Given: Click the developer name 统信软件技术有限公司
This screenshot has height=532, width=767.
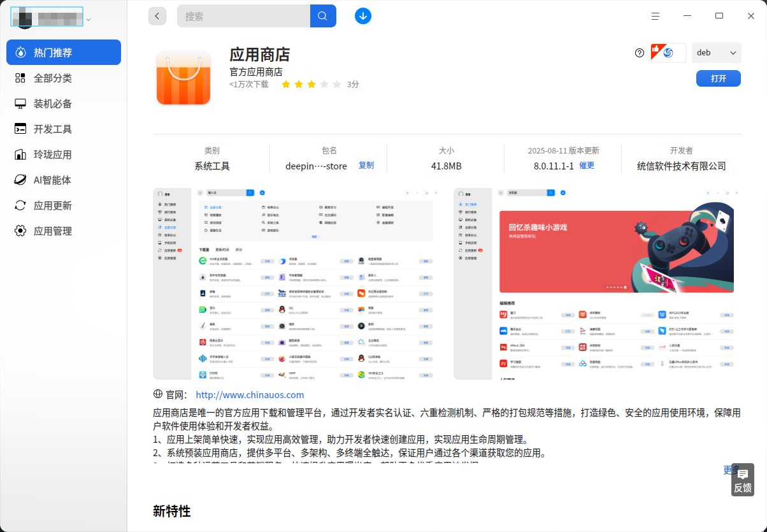Looking at the screenshot, I should pos(682,166).
